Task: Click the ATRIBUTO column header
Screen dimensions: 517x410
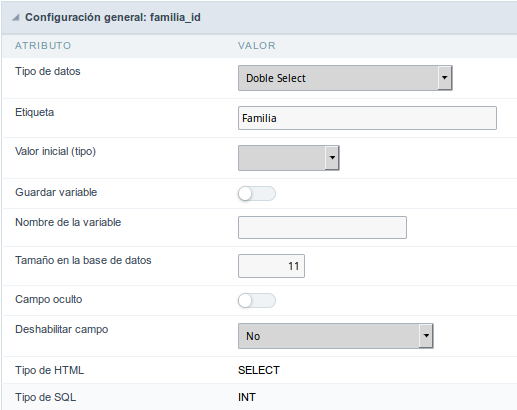Action: [x=43, y=46]
